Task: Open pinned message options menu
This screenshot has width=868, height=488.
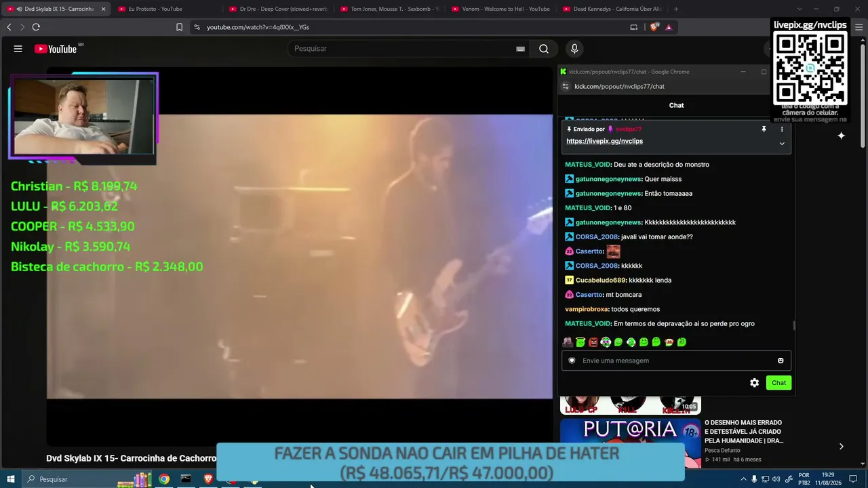Action: pyautogui.click(x=782, y=129)
